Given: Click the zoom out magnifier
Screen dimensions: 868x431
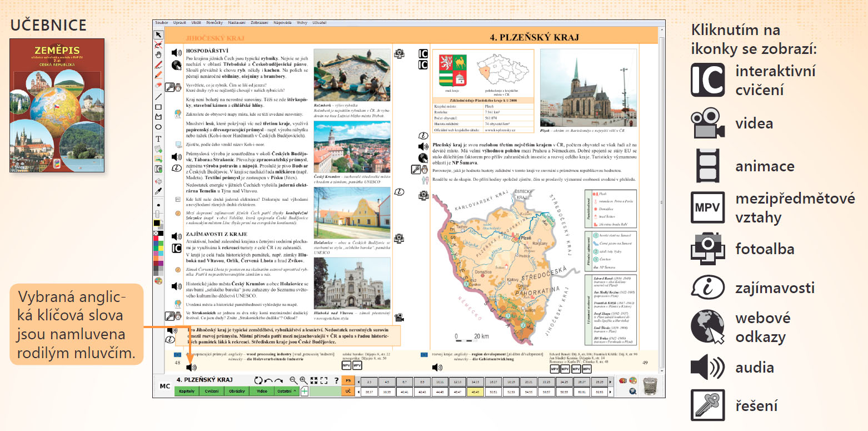Looking at the screenshot, I should [x=293, y=380].
